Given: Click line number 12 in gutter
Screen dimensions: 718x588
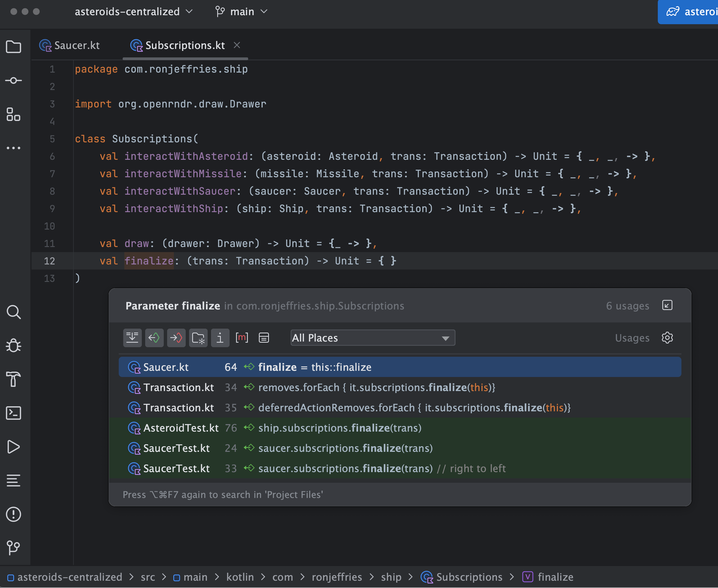Looking at the screenshot, I should point(50,261).
